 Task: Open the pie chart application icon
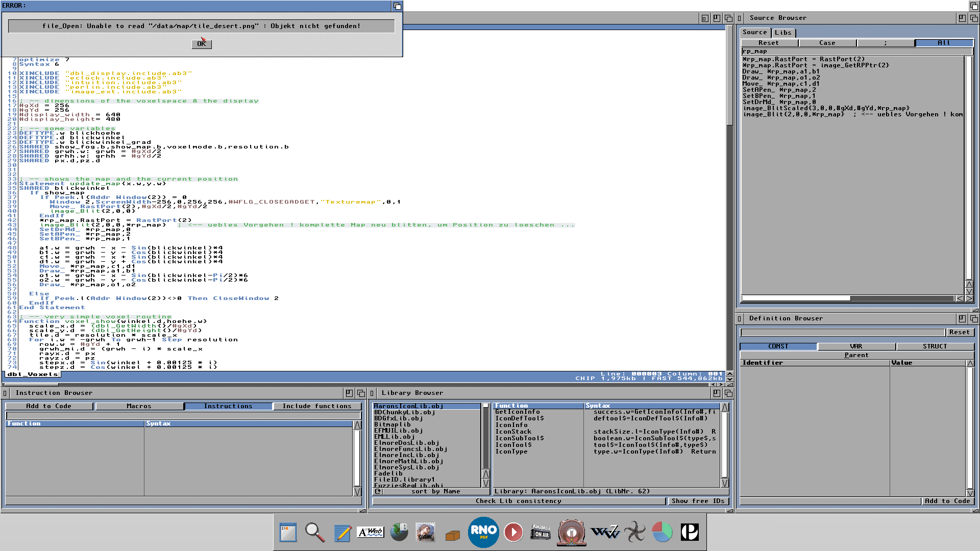tap(662, 532)
